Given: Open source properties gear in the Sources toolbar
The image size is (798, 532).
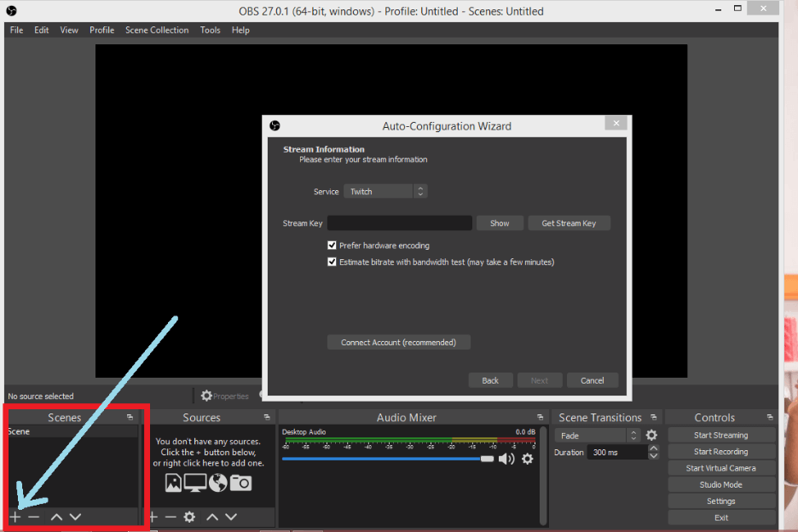Looking at the screenshot, I should (189, 517).
